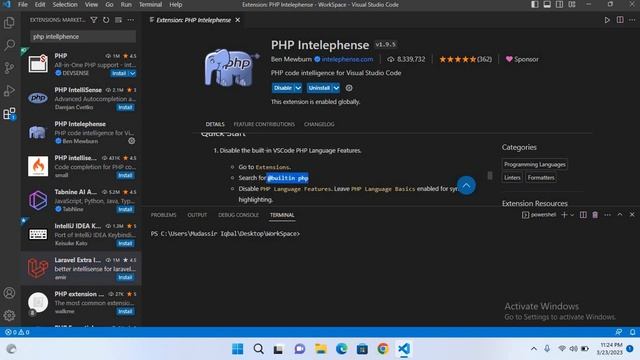
Task: Install Tabnine AI extension
Action: click(x=125, y=209)
